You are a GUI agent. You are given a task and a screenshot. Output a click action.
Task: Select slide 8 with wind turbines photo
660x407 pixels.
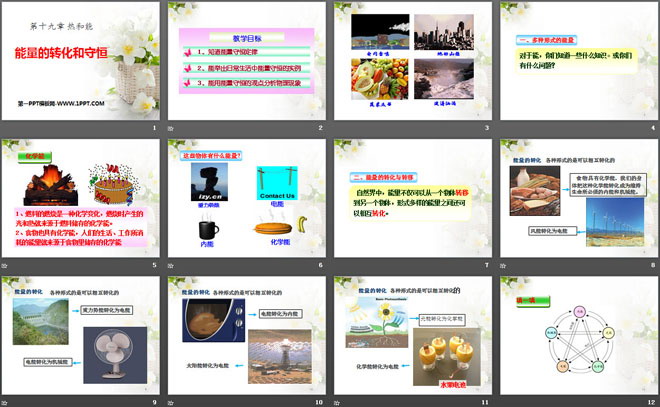pyautogui.click(x=579, y=198)
